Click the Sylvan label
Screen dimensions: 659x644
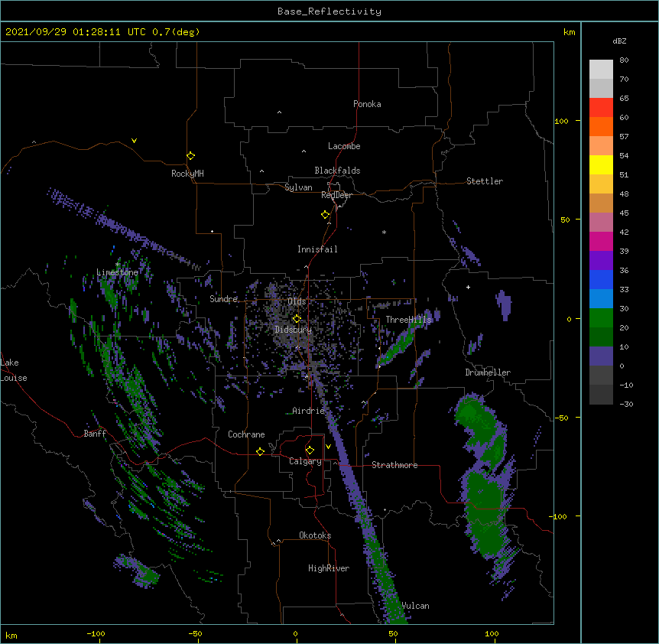click(298, 187)
